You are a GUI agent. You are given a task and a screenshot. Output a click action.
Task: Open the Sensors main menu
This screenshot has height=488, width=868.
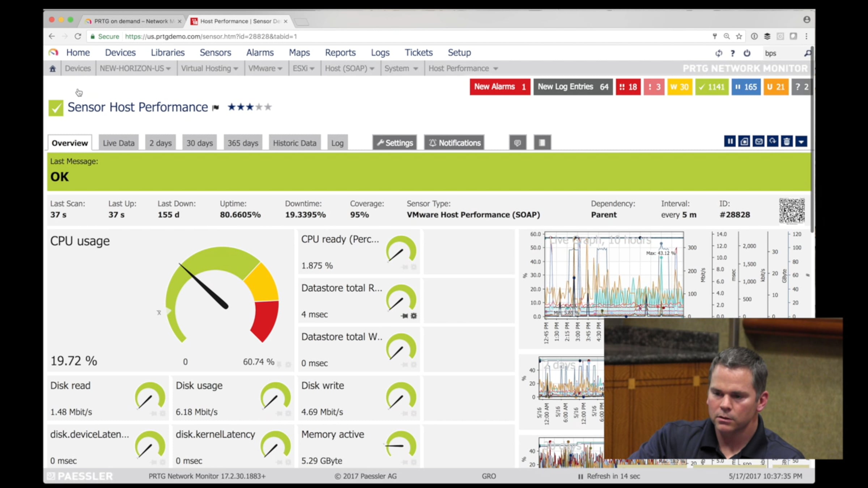pos(215,52)
